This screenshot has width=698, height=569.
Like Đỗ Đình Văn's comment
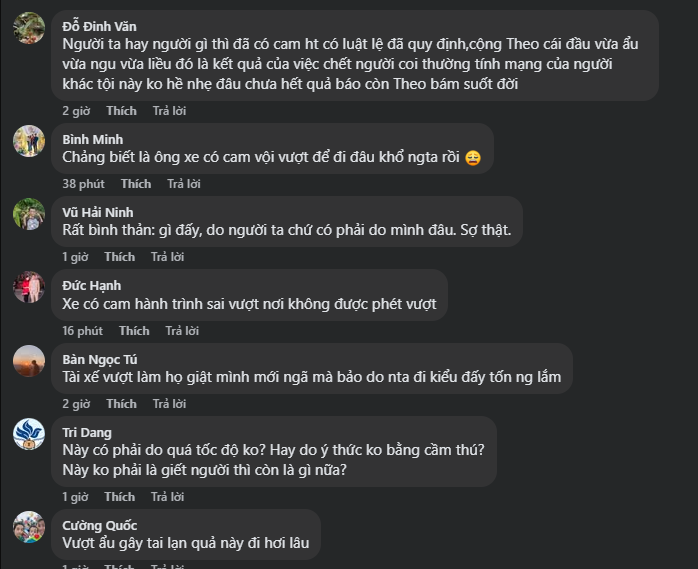tap(121, 111)
